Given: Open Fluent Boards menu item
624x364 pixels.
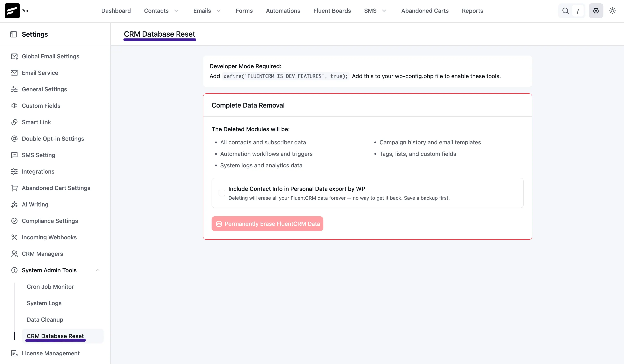Looking at the screenshot, I should 332,11.
